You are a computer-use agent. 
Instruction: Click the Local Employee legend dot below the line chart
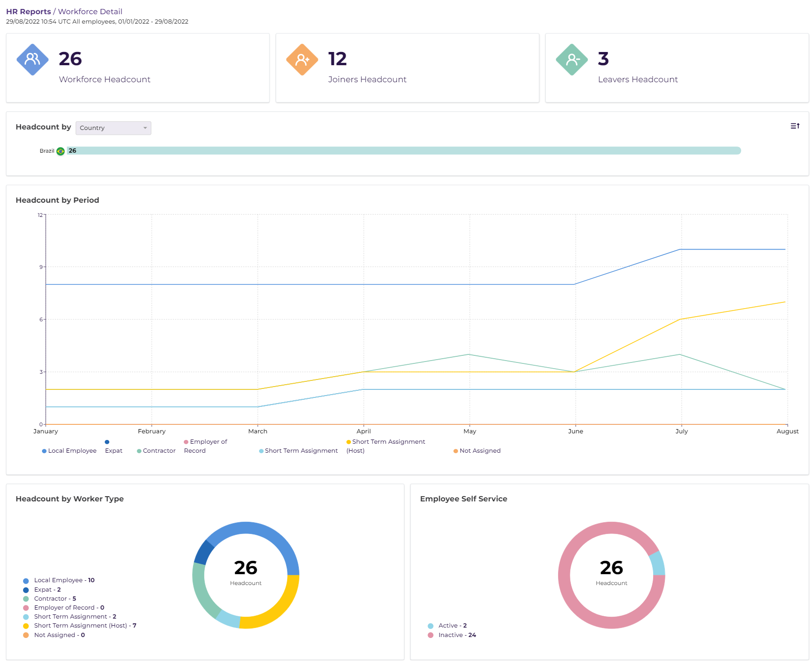tap(44, 450)
